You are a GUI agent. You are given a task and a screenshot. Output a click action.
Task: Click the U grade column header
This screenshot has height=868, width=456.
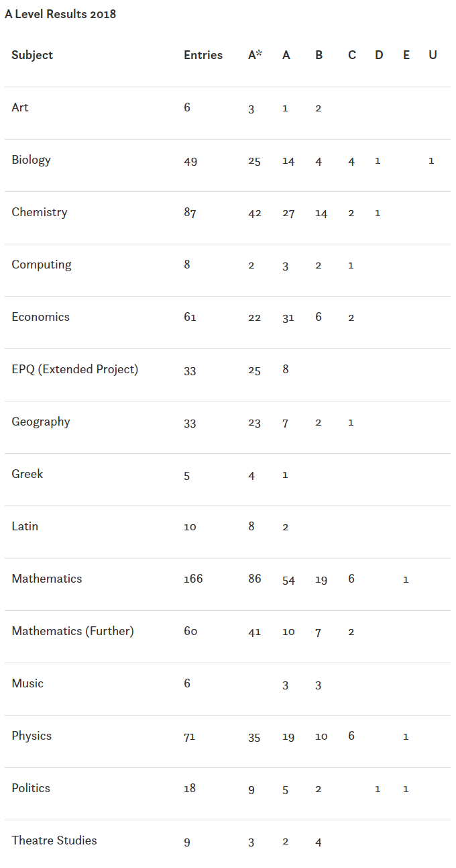point(433,55)
